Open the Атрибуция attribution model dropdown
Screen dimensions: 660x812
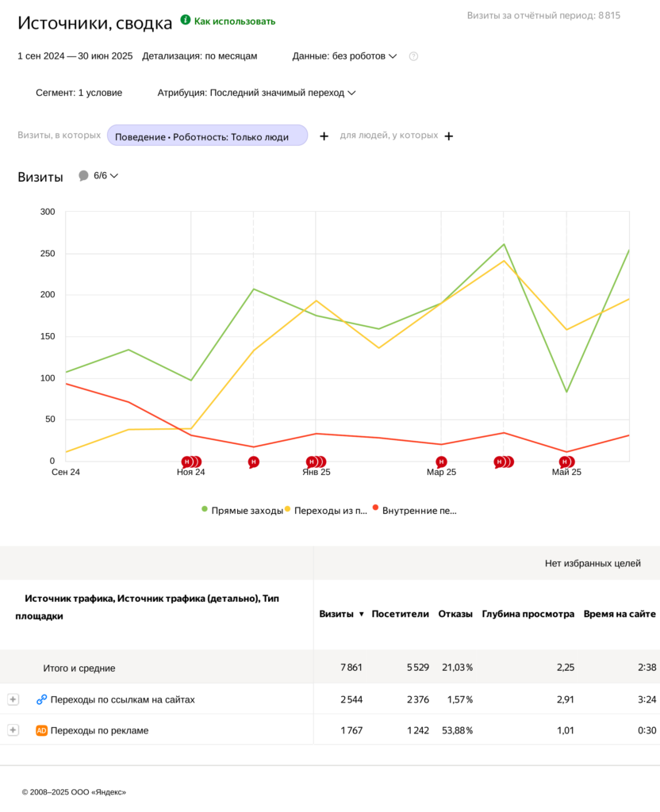(256, 94)
